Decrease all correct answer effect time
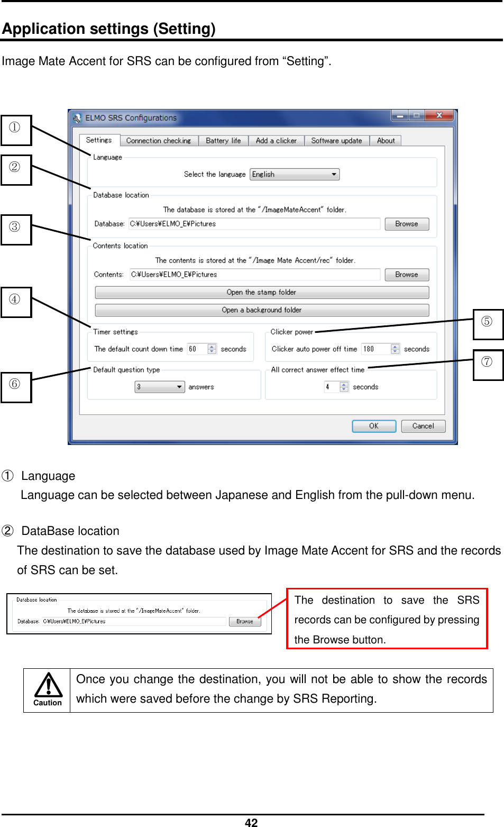The height and width of the screenshot is (827, 504). 344,390
